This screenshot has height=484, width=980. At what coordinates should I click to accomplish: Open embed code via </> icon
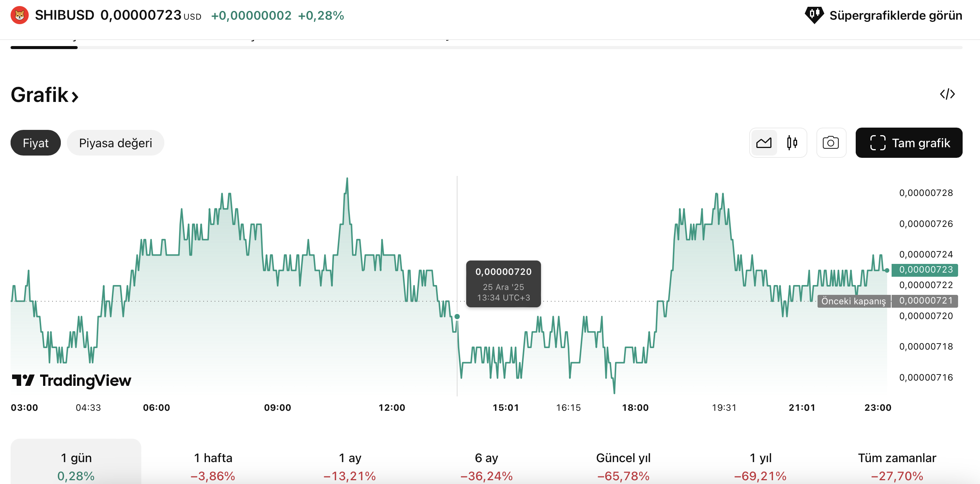pos(947,94)
